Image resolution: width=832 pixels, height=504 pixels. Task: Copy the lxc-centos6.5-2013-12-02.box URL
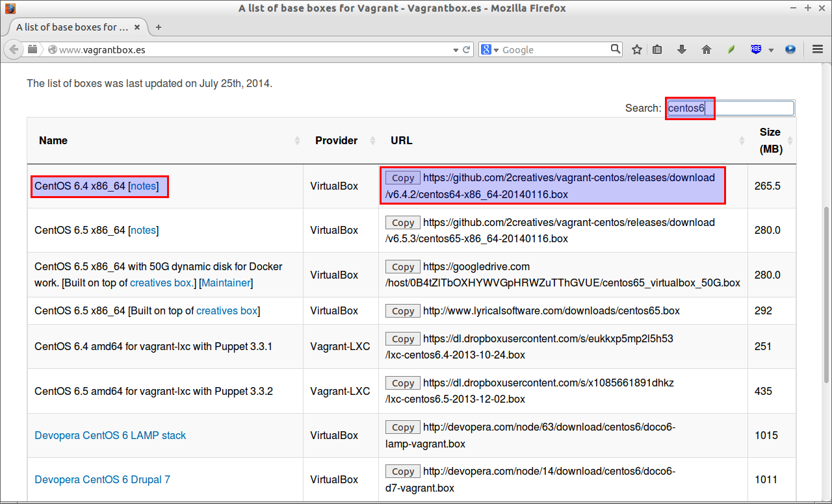point(403,383)
